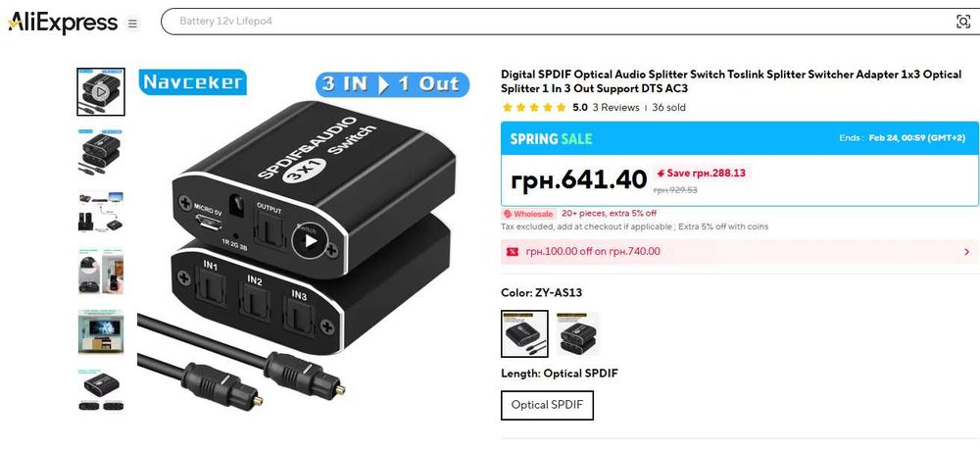Expand the грн.100.00 off coupon chevron
This screenshot has height=453, width=980.
pos(967,252)
